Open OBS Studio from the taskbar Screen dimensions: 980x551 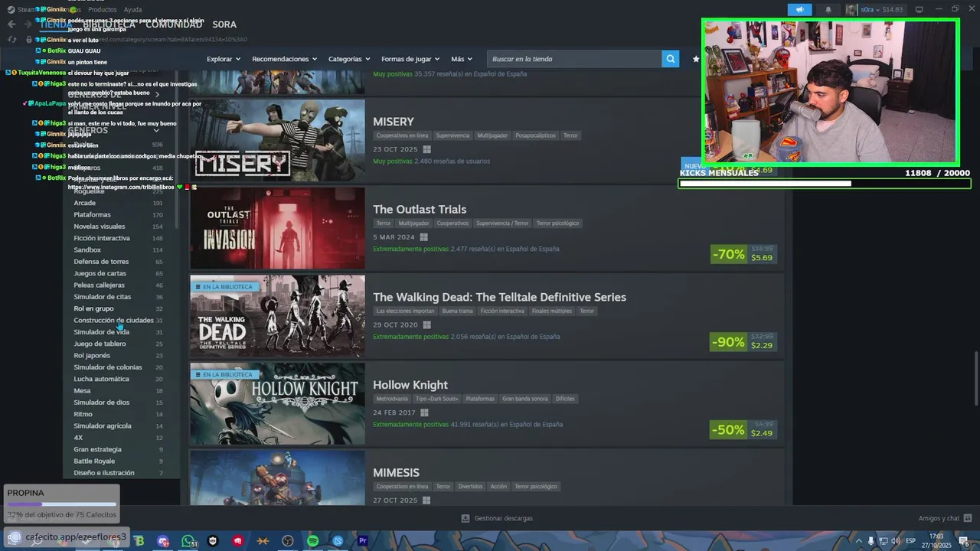click(x=288, y=541)
